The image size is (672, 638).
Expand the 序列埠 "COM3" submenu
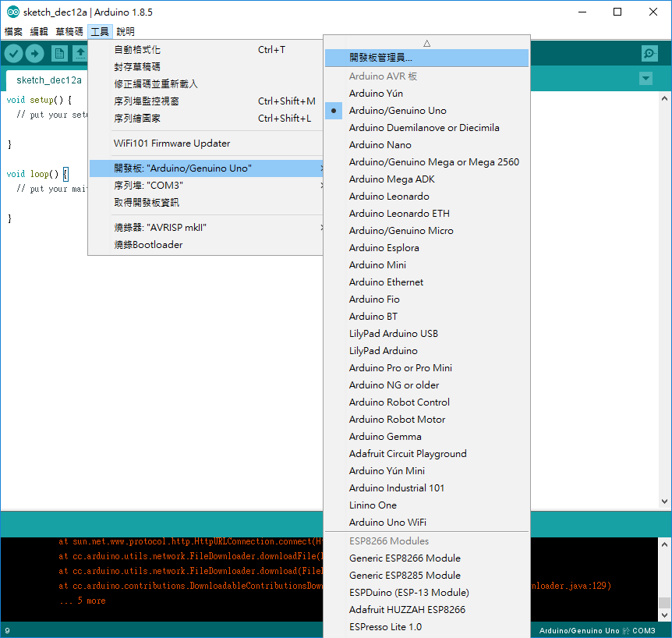pos(207,185)
